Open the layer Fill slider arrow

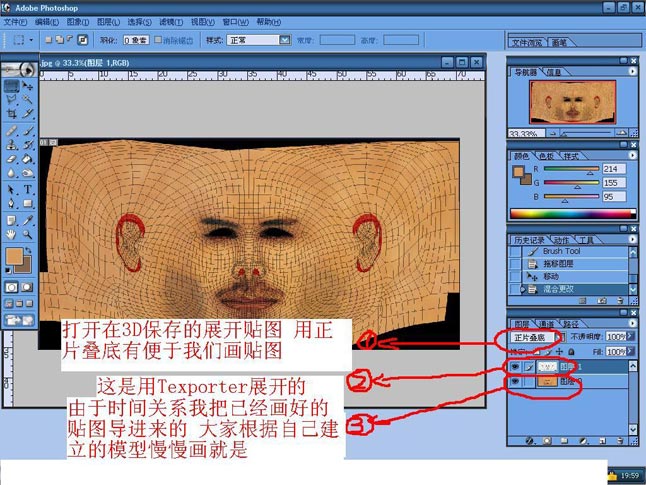coord(631,351)
